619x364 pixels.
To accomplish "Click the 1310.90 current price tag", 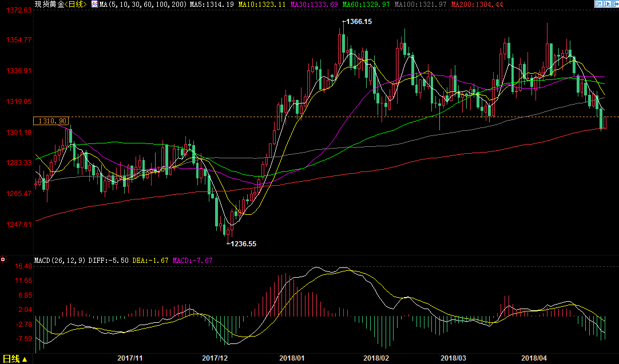I will point(52,121).
